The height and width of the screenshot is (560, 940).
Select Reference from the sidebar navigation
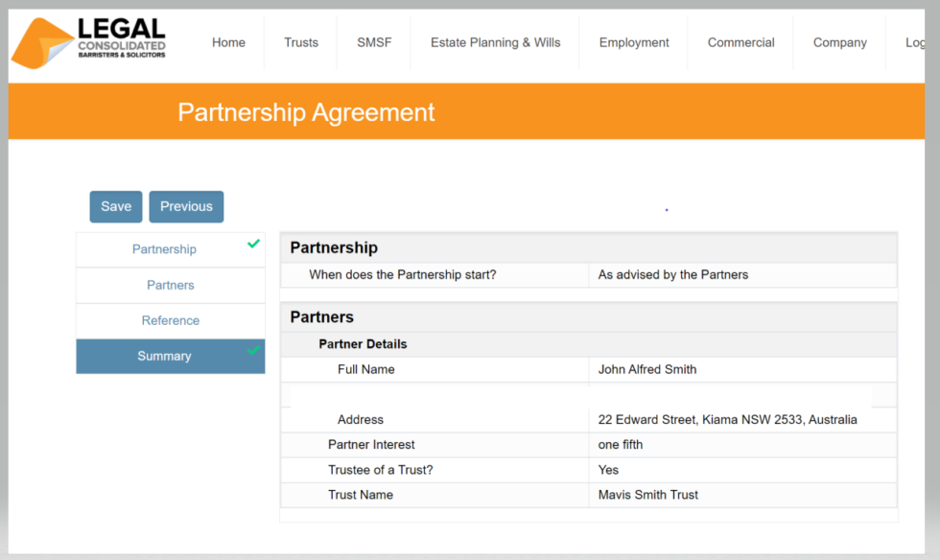(170, 319)
